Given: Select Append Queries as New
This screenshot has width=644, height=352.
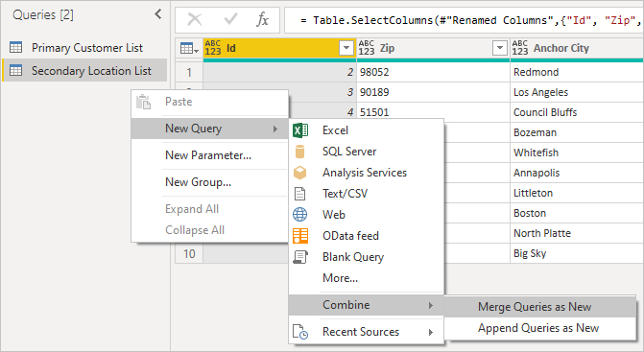Looking at the screenshot, I should (x=539, y=328).
